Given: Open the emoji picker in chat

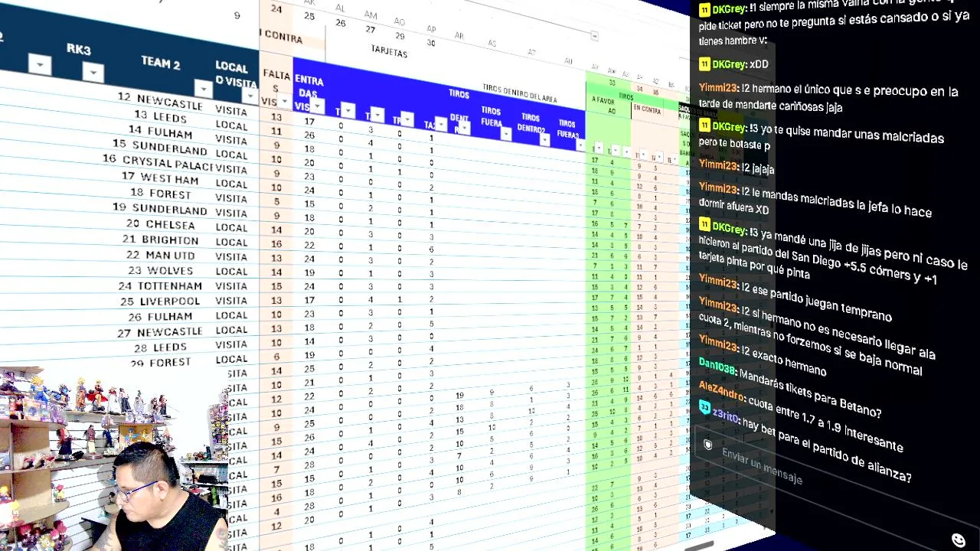Looking at the screenshot, I should [x=958, y=540].
